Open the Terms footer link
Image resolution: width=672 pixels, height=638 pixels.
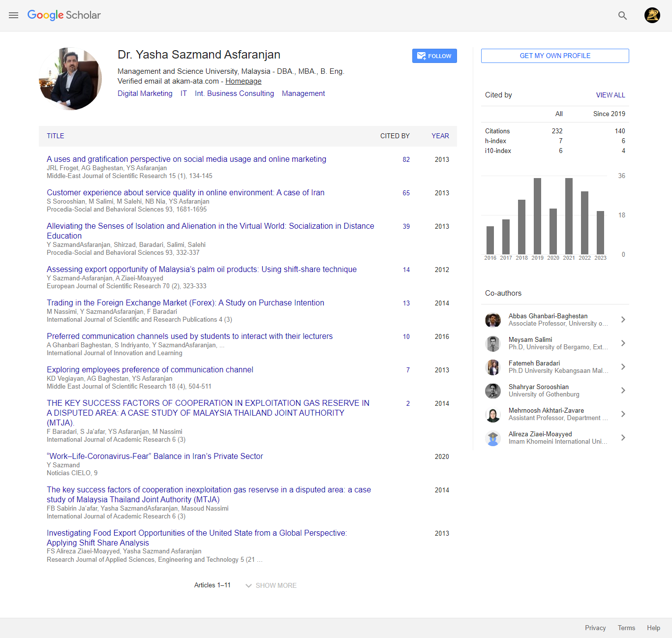[626, 628]
